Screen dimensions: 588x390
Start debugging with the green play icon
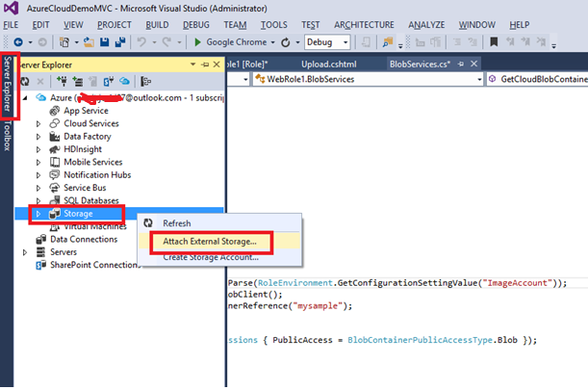click(x=197, y=42)
